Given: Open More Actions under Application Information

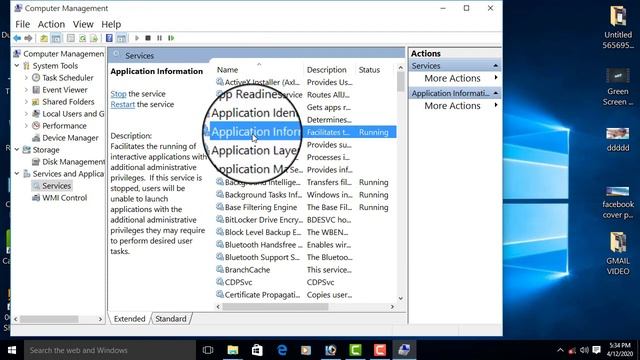Looking at the screenshot, I should (452, 106).
